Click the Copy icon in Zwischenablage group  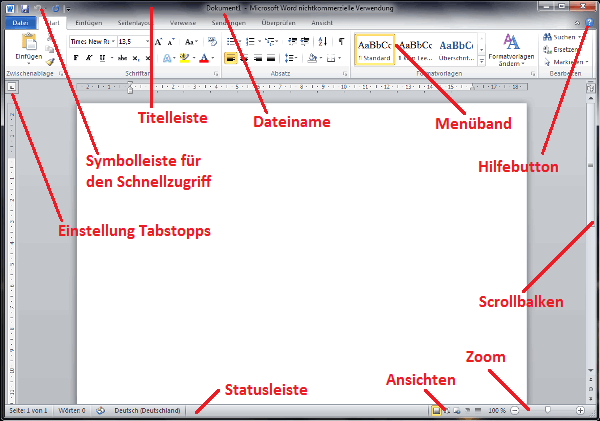50,49
